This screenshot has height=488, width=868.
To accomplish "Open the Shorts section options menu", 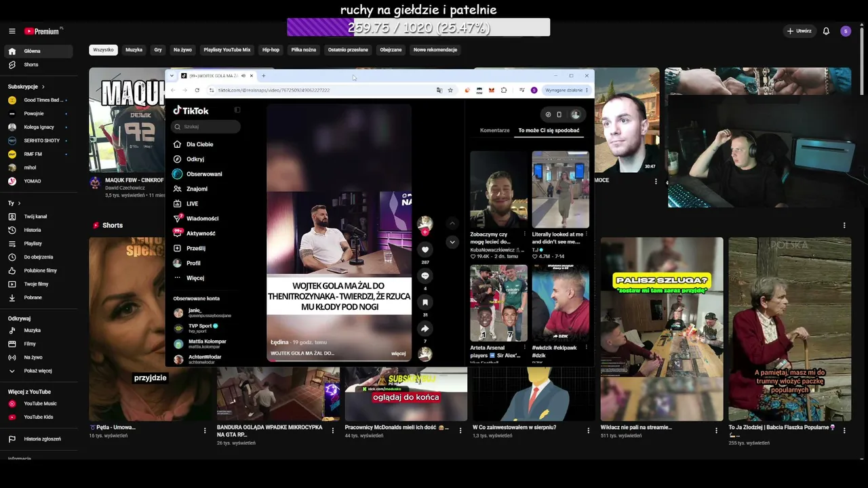I will (844, 225).
